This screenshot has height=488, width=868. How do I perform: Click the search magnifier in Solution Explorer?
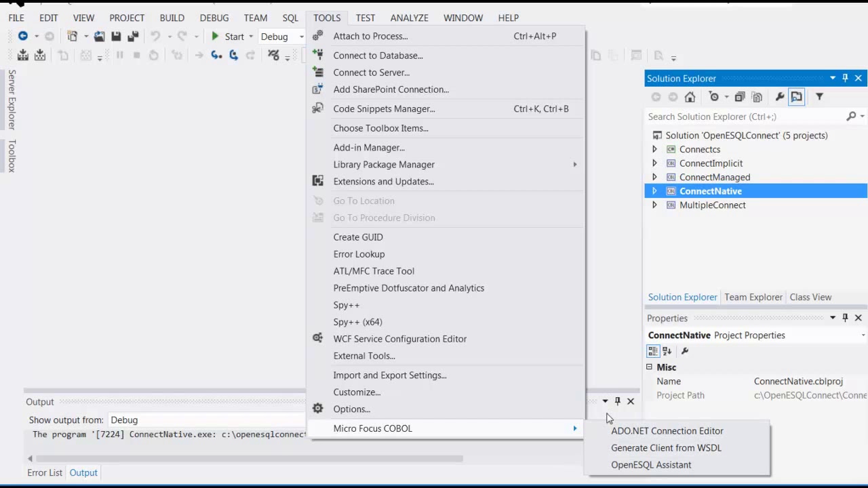pyautogui.click(x=851, y=117)
